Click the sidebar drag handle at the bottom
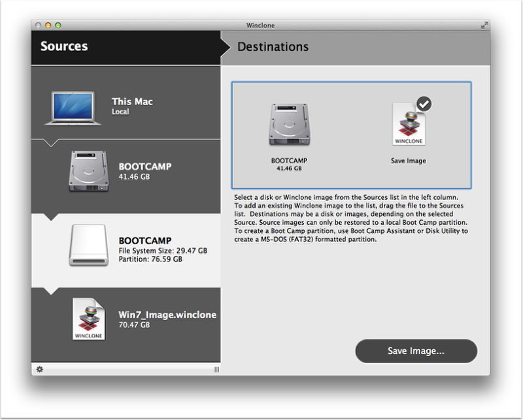Image resolution: width=523 pixels, height=420 pixels. 217,369
